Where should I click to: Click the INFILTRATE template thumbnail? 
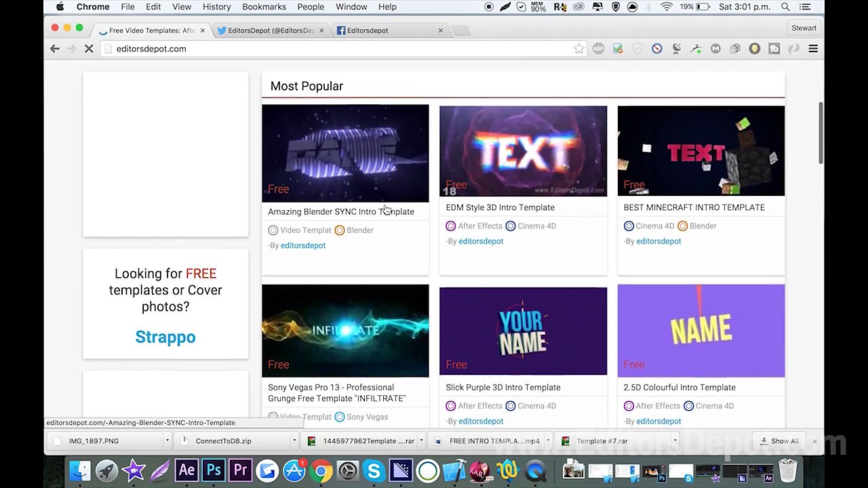(x=345, y=331)
